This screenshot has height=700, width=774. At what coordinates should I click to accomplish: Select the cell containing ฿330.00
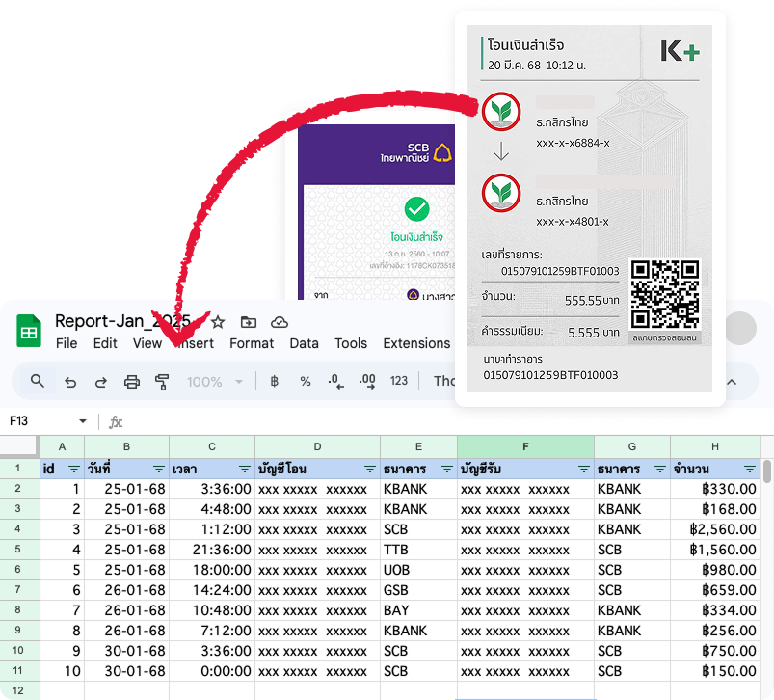click(715, 489)
